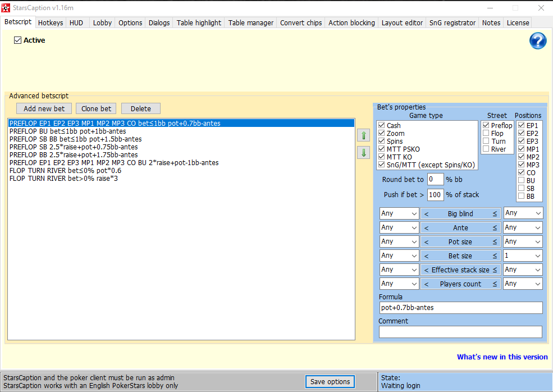Open the Layout editor tab

coord(402,23)
